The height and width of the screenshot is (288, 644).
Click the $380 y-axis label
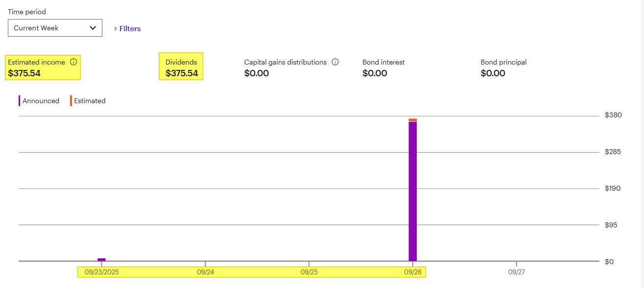[613, 115]
